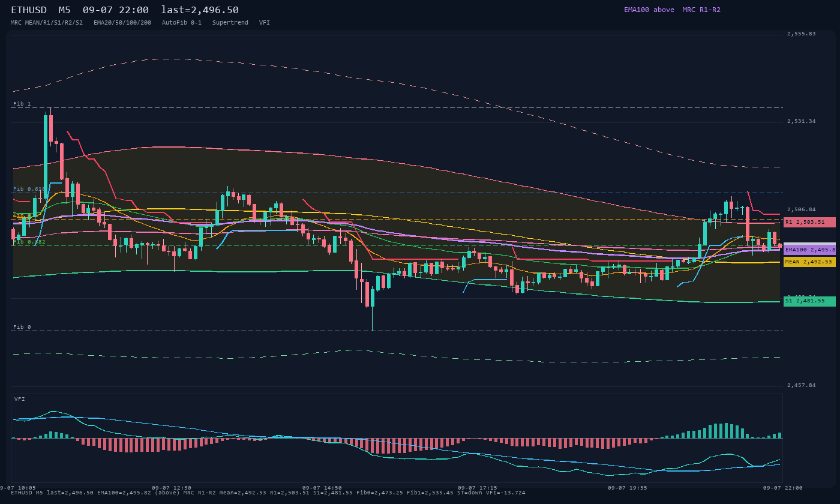Select the "Supertrend" legend entry

(x=230, y=22)
